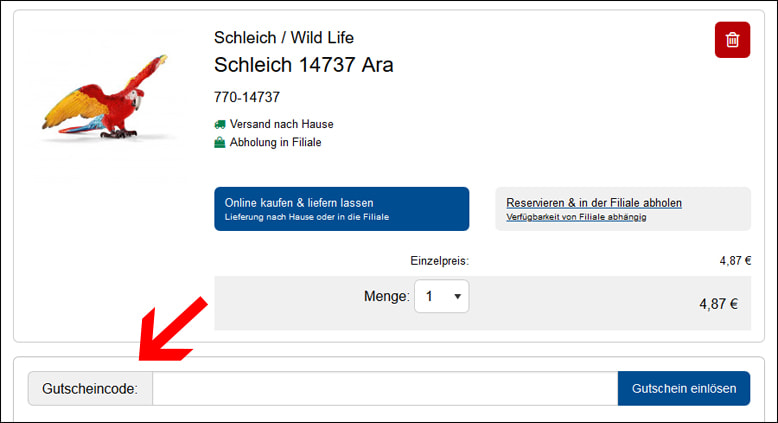Click Abholung in Filiale text

pyautogui.click(x=275, y=142)
